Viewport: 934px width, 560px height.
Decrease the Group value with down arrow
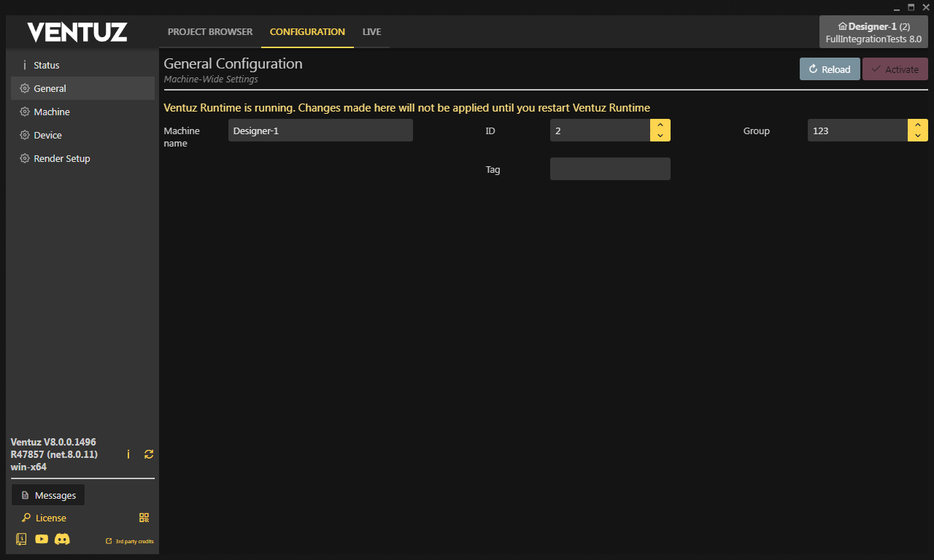pos(918,136)
